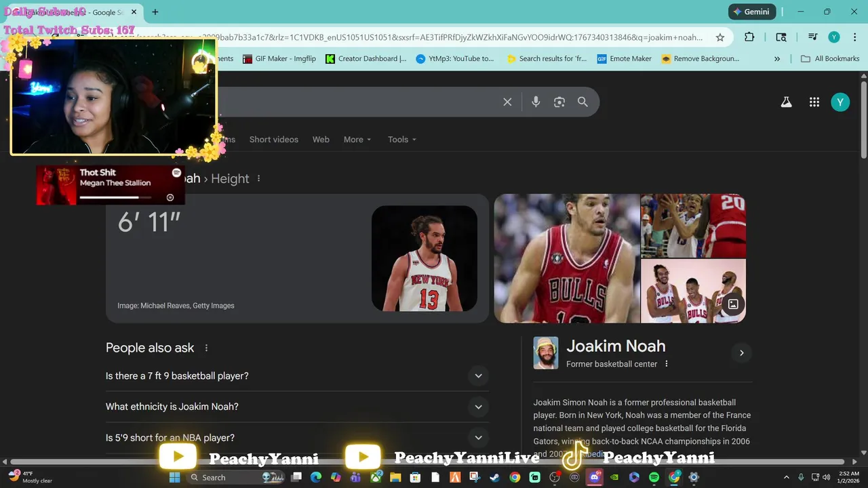Viewport: 868px width, 488px height.
Task: Click the 6' 11" height answer
Action: point(149,222)
